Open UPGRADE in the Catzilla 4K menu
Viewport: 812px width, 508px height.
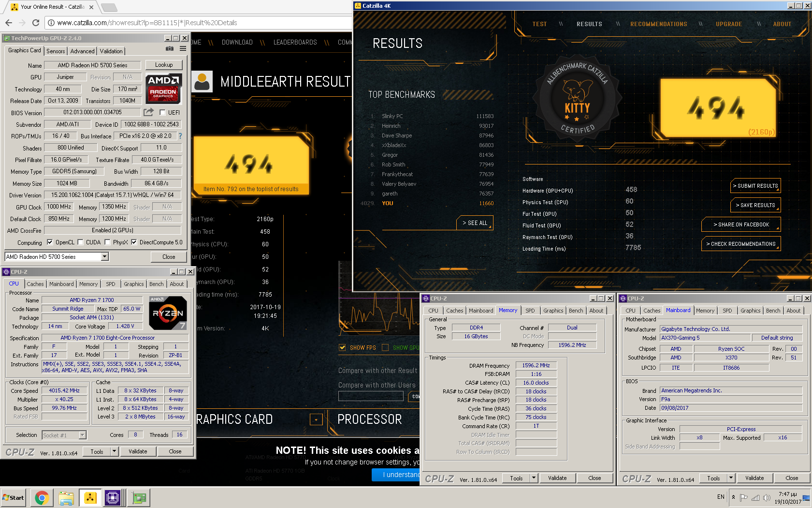(729, 24)
